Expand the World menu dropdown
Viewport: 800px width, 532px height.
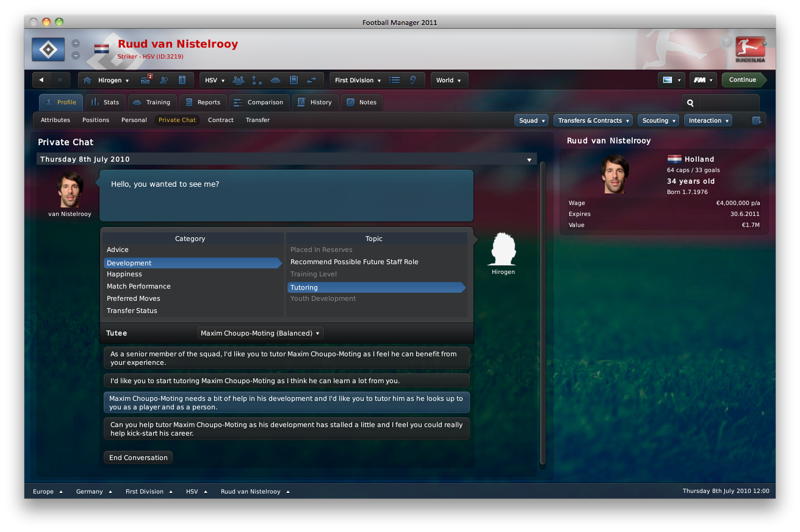pyautogui.click(x=449, y=80)
